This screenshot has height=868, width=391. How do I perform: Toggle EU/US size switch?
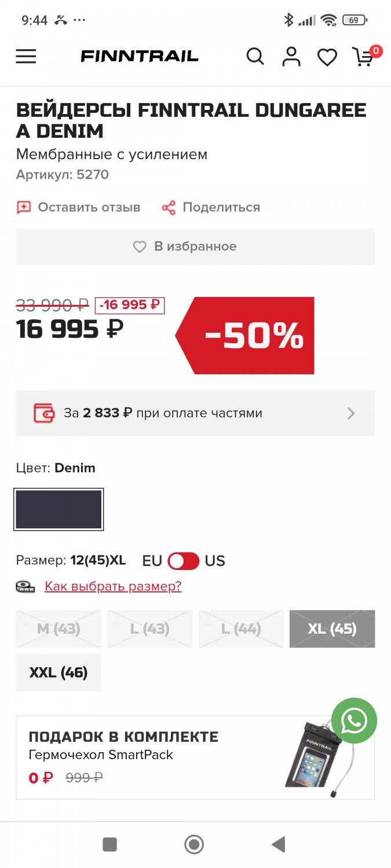pos(183,561)
